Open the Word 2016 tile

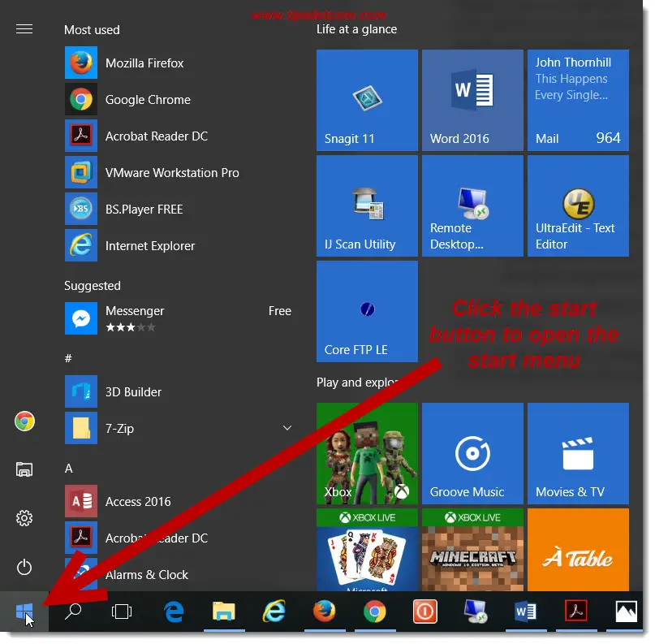tap(472, 101)
